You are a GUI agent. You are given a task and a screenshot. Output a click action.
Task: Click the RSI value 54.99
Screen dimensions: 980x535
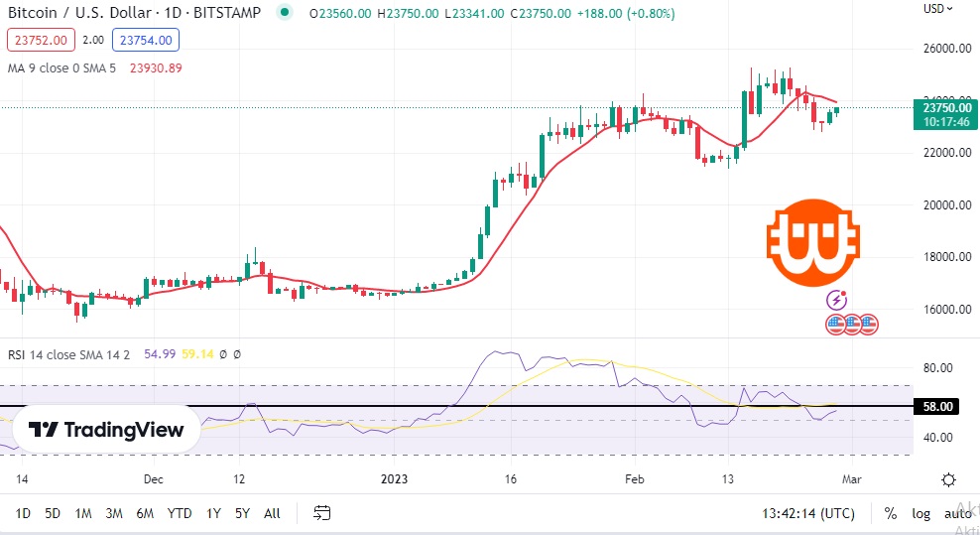(160, 354)
